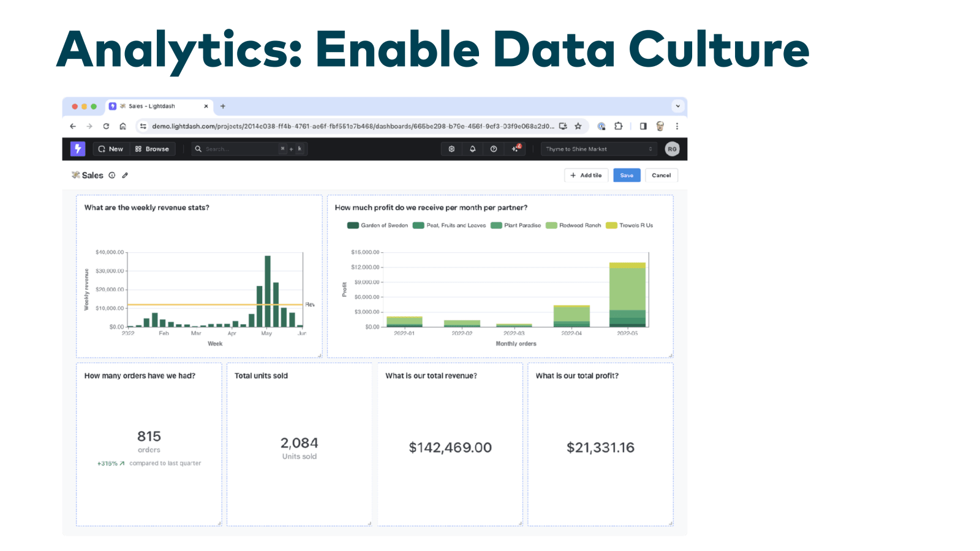Close the Sales - Lightdash tab
Viewport: 980px width, 551px height.
[x=206, y=106]
